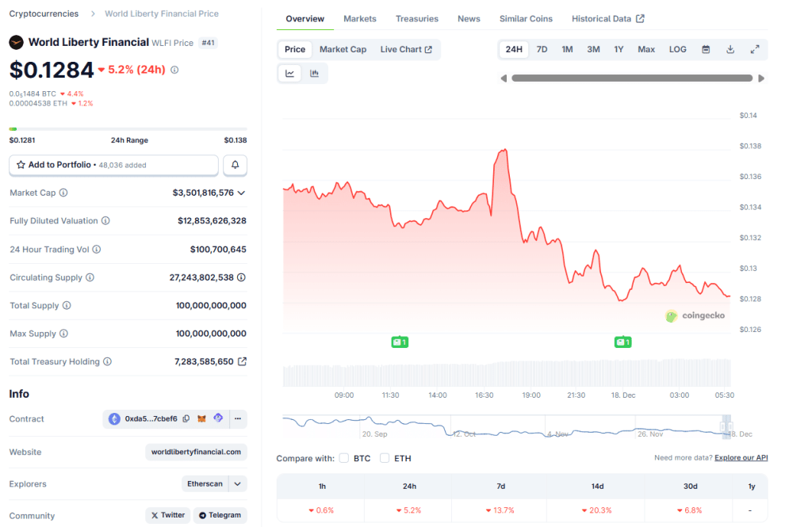This screenshot has width=812, height=527.
Task: Copy the contract address
Action: pos(186,418)
